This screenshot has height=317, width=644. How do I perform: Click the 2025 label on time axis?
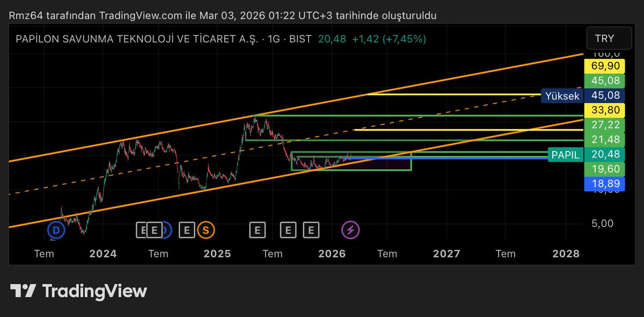217,254
